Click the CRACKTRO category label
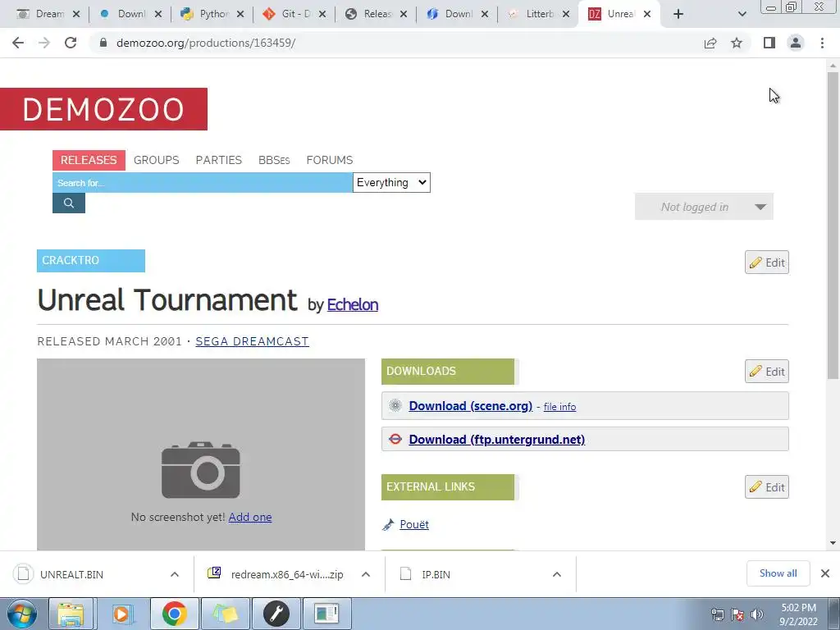The height and width of the screenshot is (630, 840). pyautogui.click(x=91, y=261)
